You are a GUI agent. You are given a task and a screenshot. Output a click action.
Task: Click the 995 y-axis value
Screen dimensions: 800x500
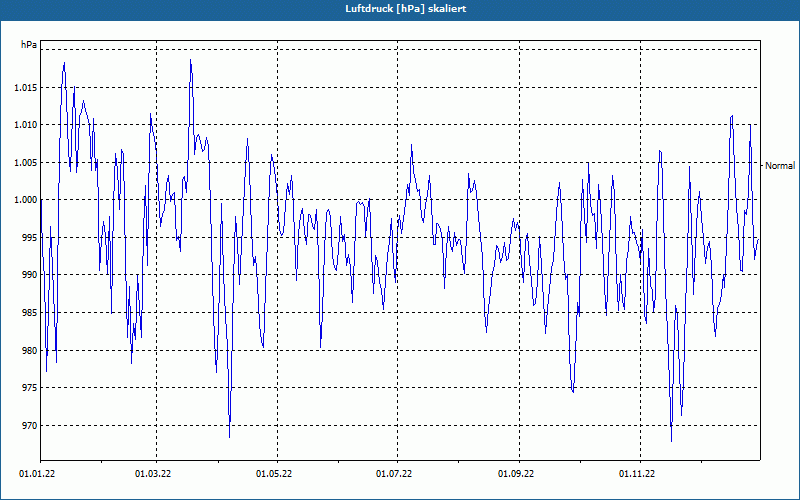[x=30, y=238]
